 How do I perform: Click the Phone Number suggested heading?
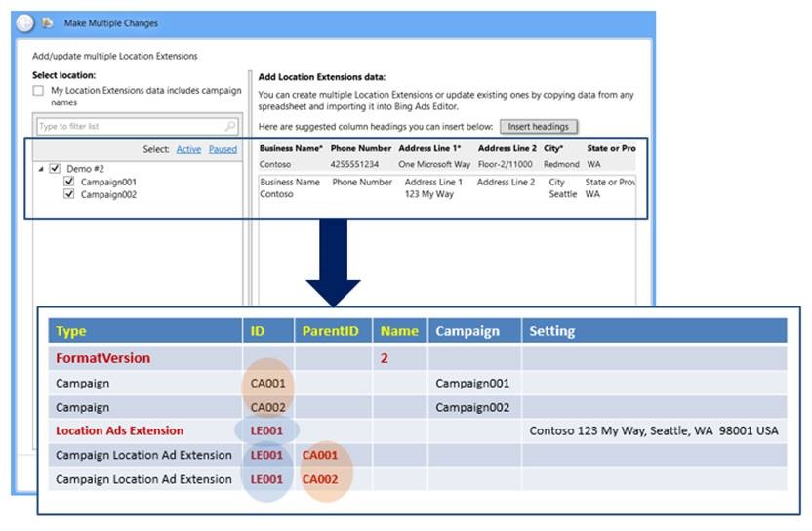click(x=361, y=148)
